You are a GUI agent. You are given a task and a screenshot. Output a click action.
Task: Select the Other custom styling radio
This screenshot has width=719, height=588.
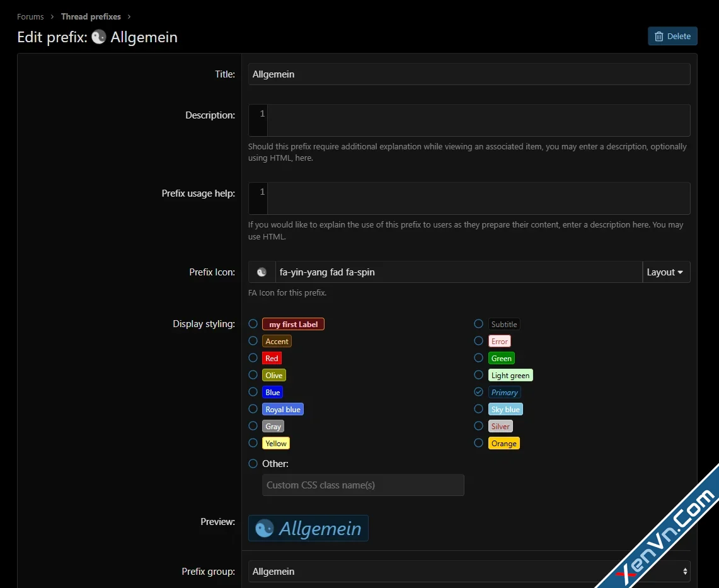click(x=253, y=463)
